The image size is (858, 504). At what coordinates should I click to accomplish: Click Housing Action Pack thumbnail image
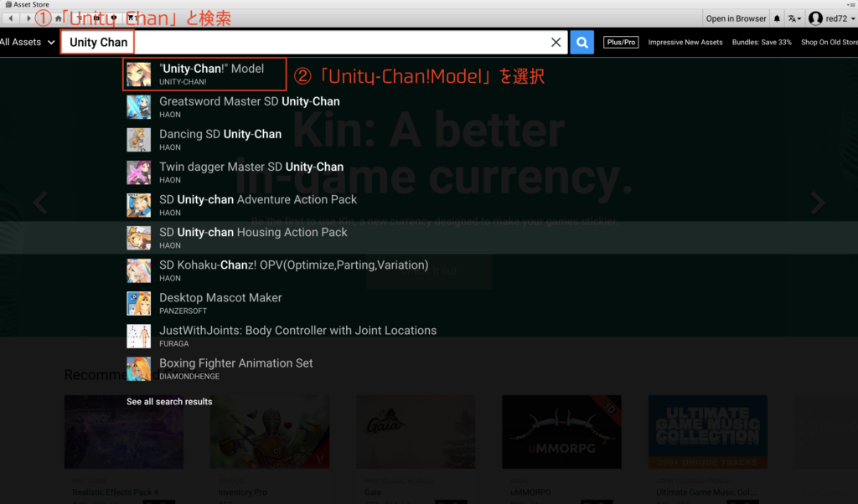point(139,239)
